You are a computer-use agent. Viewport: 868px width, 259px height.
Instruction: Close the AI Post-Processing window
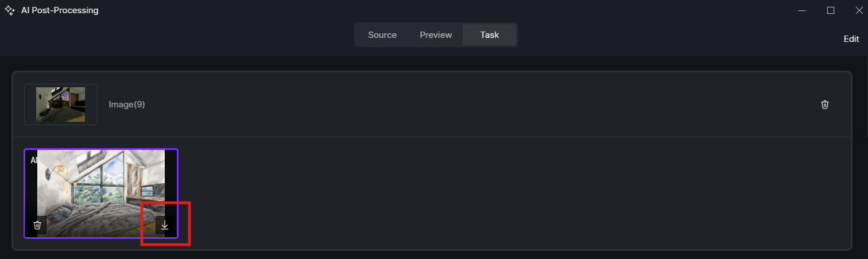(859, 10)
